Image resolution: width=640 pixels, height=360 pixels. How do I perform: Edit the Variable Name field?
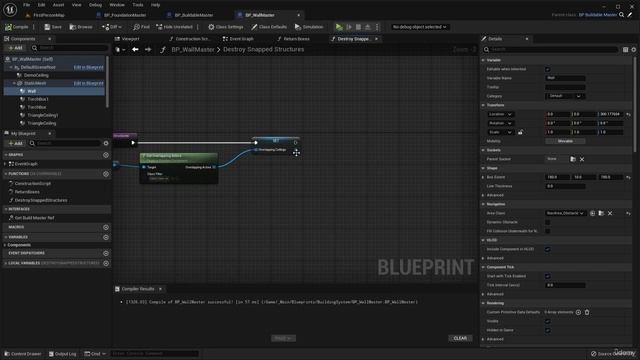click(x=565, y=78)
